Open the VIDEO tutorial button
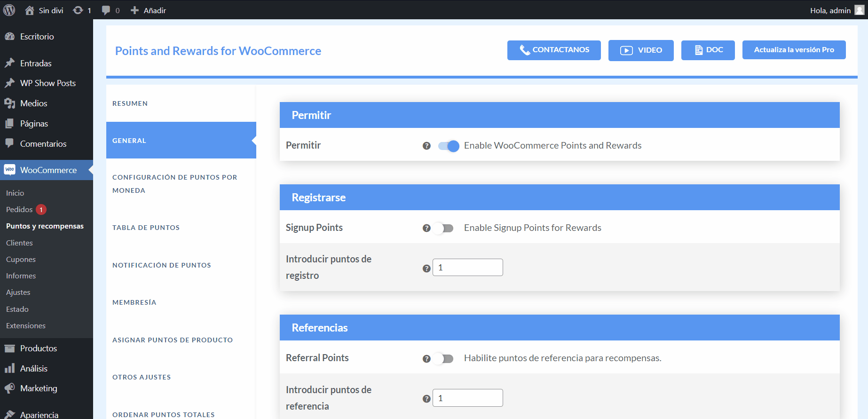Image resolution: width=868 pixels, height=419 pixels. tap(640, 50)
